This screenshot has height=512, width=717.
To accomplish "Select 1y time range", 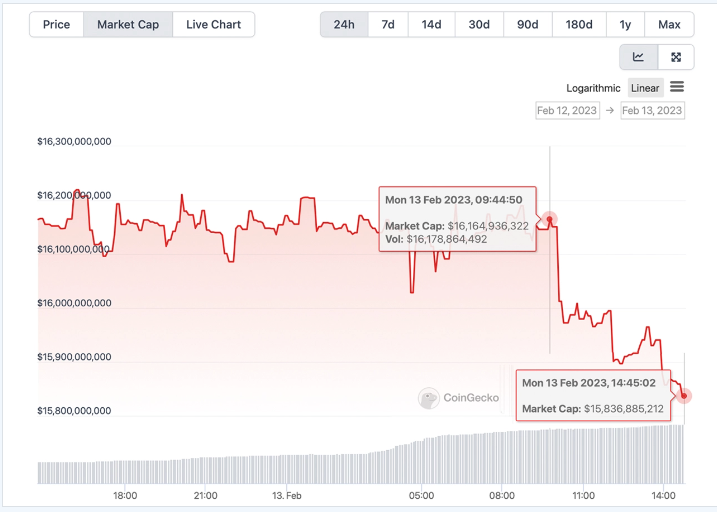I will [625, 24].
